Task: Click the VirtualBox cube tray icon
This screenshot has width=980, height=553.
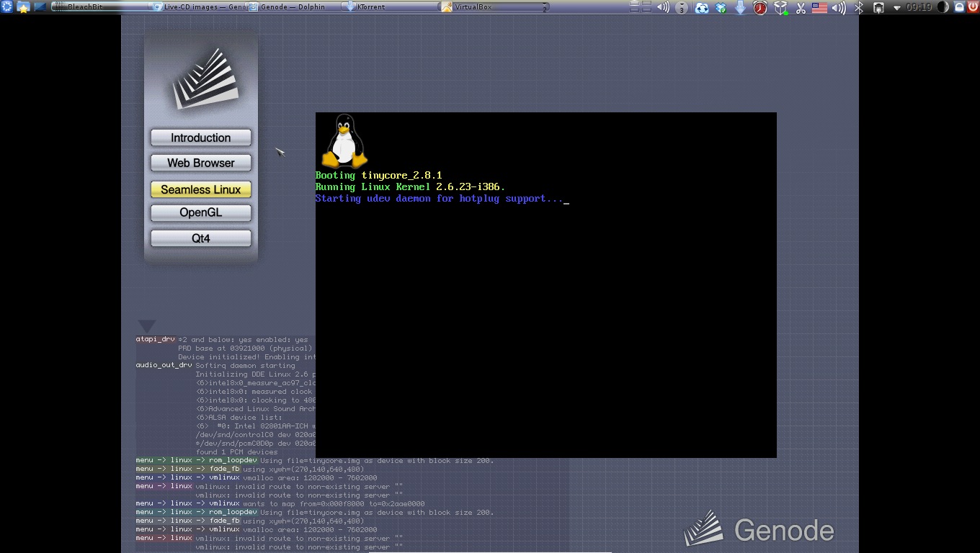Action: pos(781,8)
